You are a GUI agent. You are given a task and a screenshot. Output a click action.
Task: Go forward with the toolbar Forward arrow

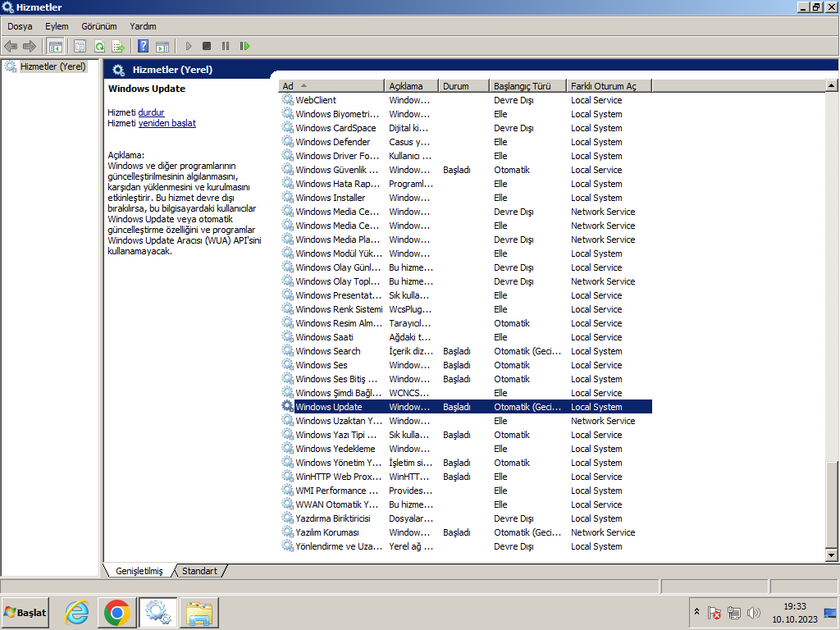[x=30, y=46]
